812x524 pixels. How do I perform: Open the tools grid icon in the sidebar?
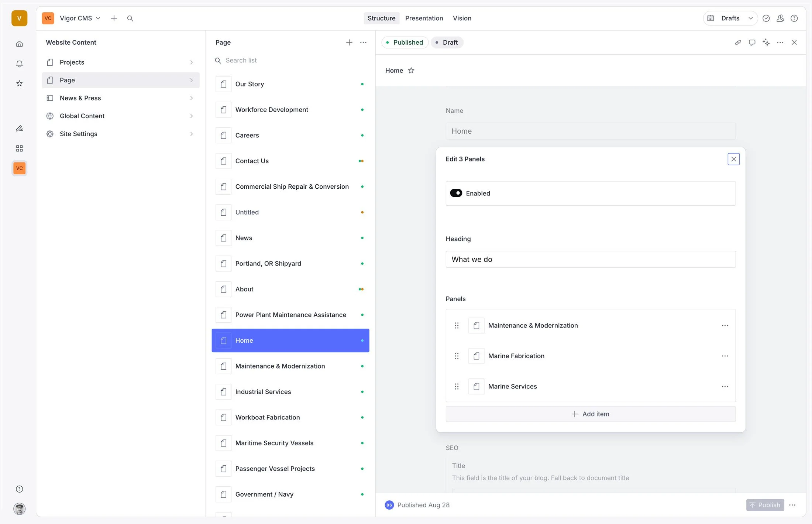coord(19,148)
